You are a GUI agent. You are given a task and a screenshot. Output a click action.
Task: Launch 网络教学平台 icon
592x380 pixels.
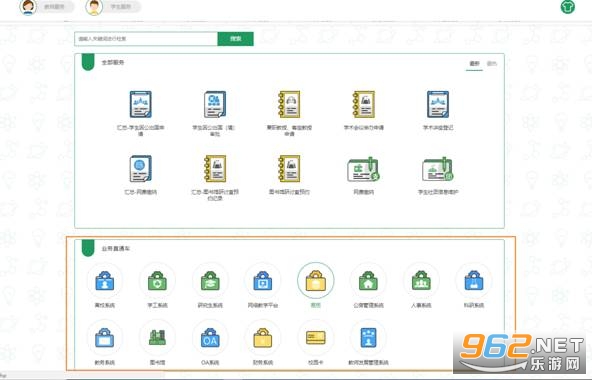click(x=263, y=281)
